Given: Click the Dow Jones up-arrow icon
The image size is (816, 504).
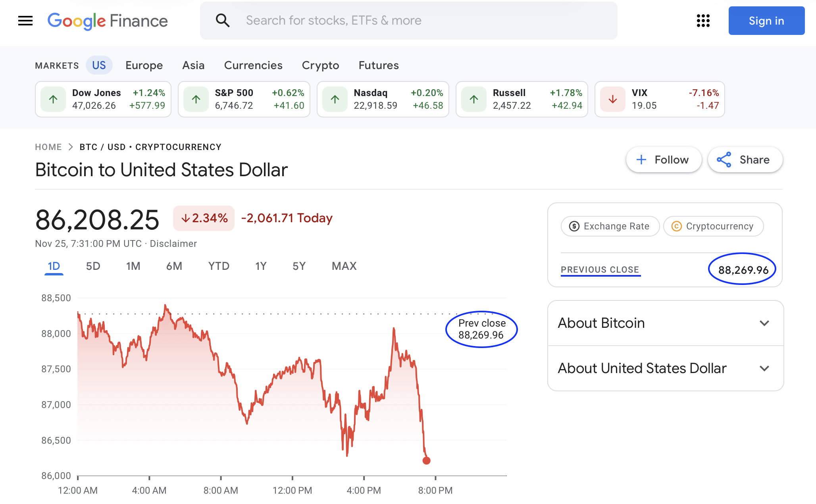Looking at the screenshot, I should click(x=53, y=99).
